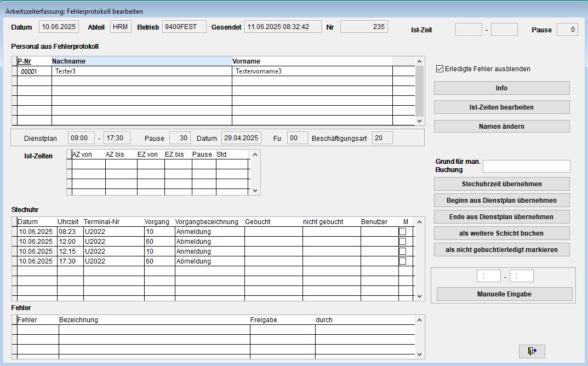Click down arrow of Stechuhr scrollbar

point(420,296)
